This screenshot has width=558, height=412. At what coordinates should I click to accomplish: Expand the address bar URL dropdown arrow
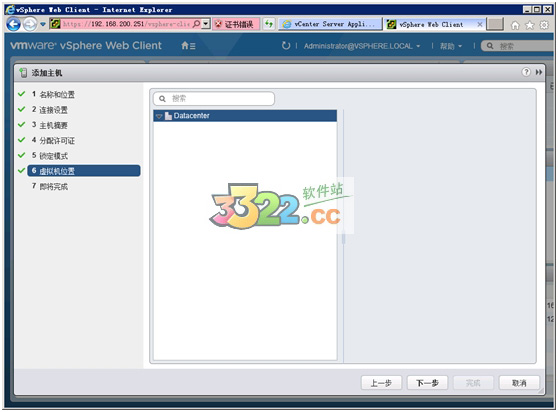206,24
